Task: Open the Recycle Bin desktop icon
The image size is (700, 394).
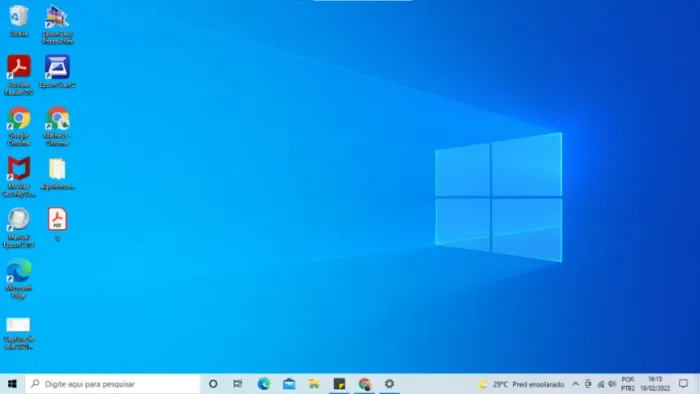Action: point(19,21)
